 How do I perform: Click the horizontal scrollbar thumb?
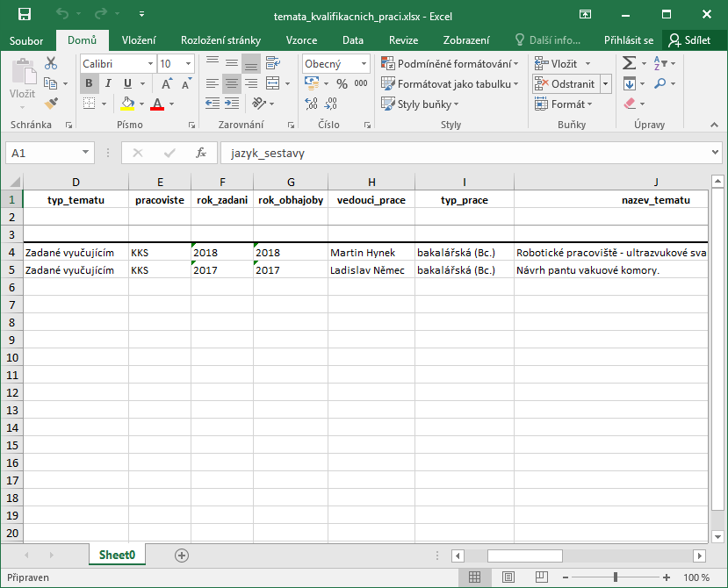click(x=524, y=556)
